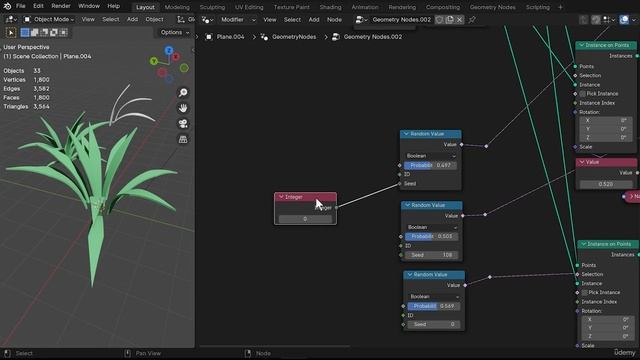
Task: Open the node editor type selector icon
Action: click(207, 20)
